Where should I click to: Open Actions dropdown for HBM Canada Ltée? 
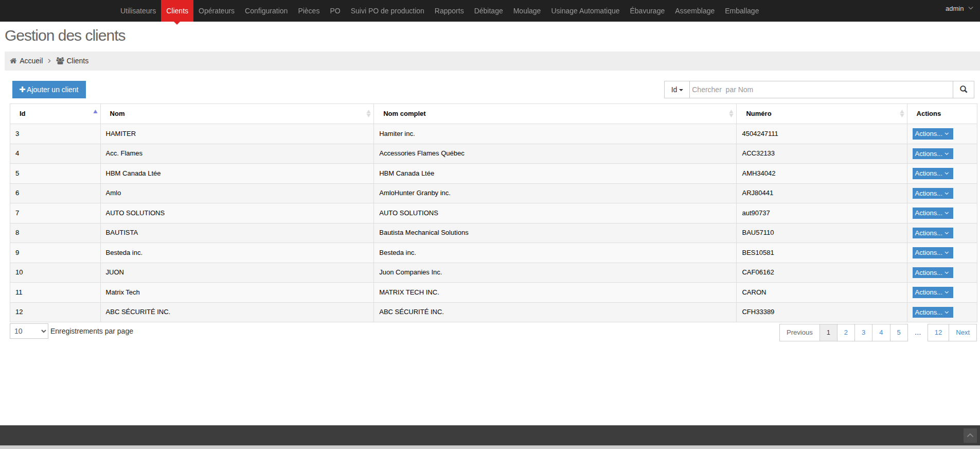932,174
